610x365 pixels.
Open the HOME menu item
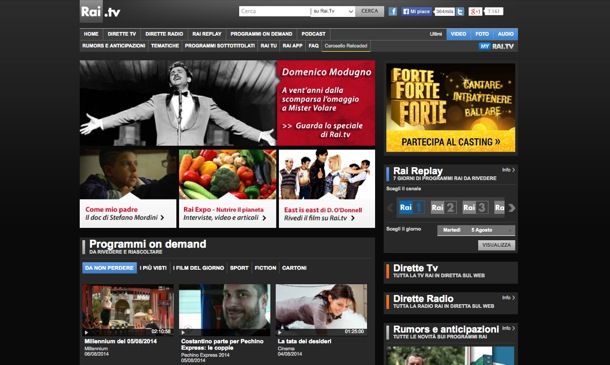click(91, 34)
